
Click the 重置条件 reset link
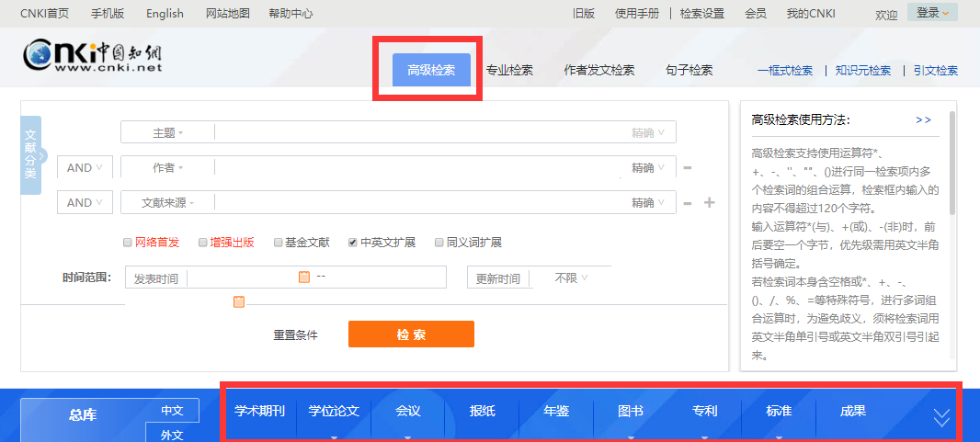click(x=296, y=335)
